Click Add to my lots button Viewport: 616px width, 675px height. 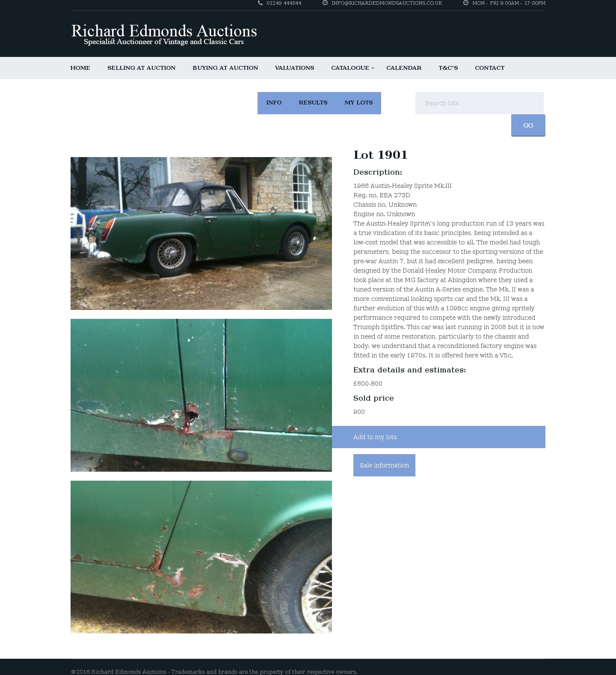438,437
